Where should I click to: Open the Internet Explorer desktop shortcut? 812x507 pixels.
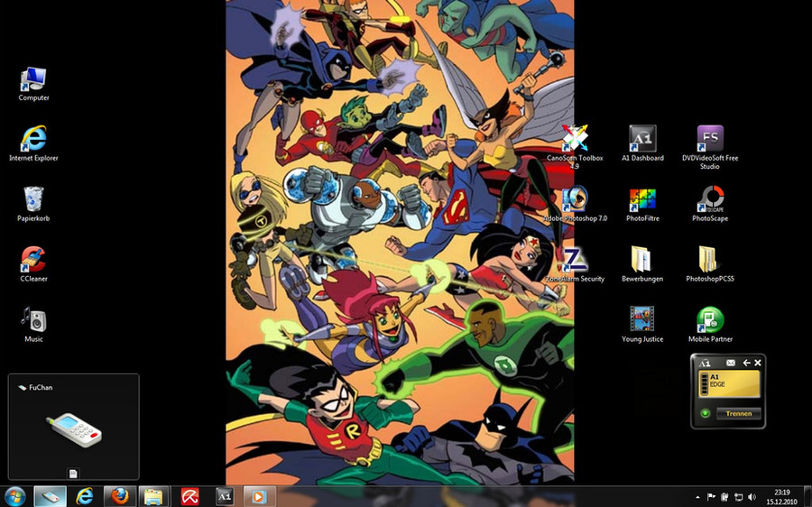33,144
